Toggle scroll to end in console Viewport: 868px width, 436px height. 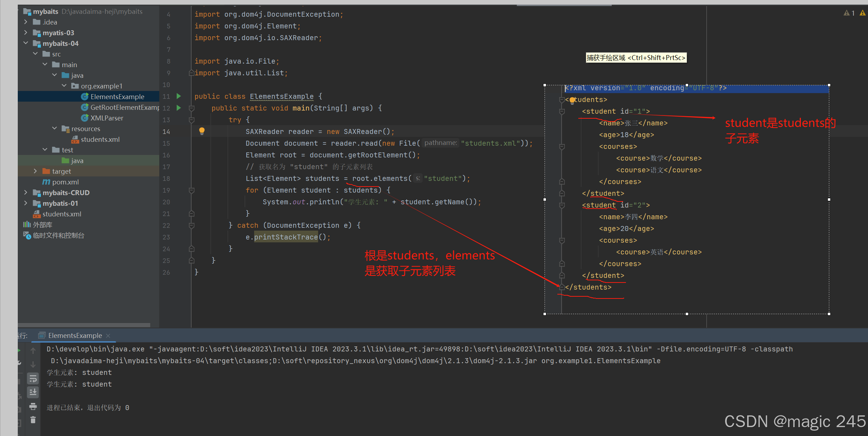(x=33, y=392)
